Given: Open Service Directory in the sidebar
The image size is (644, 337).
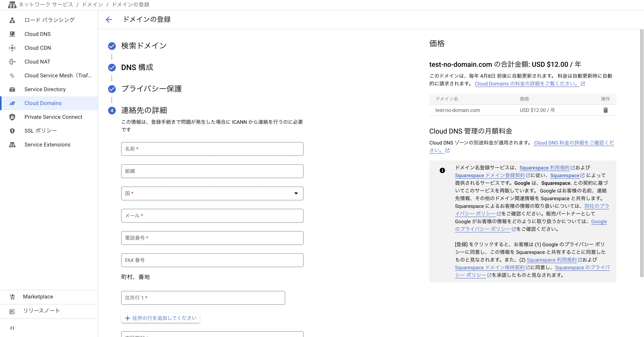Looking at the screenshot, I should click(x=49, y=89).
